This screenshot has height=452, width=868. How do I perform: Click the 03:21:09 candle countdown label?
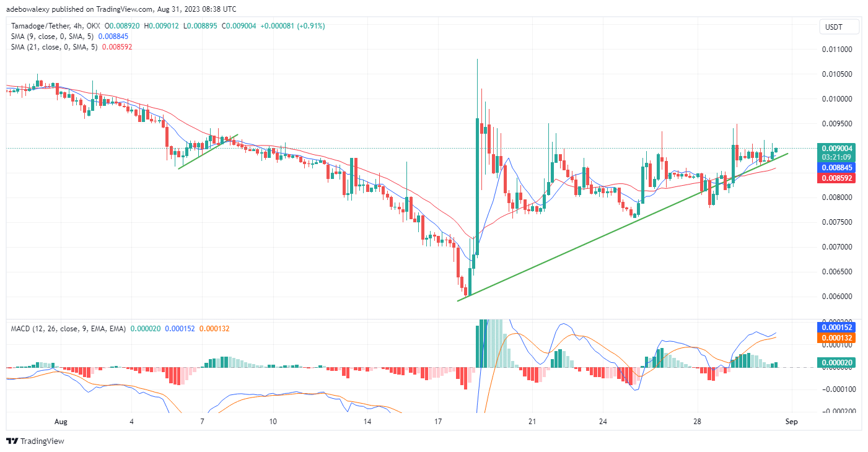click(837, 157)
